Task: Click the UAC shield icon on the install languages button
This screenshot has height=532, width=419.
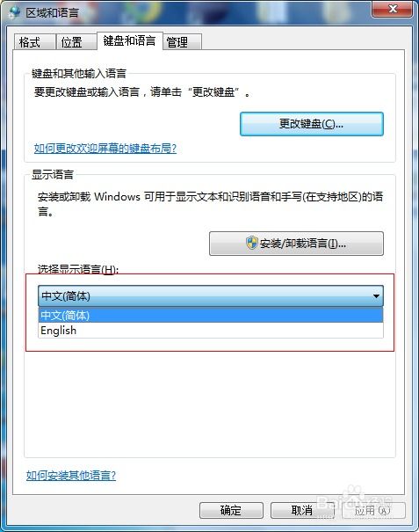Action: (251, 243)
